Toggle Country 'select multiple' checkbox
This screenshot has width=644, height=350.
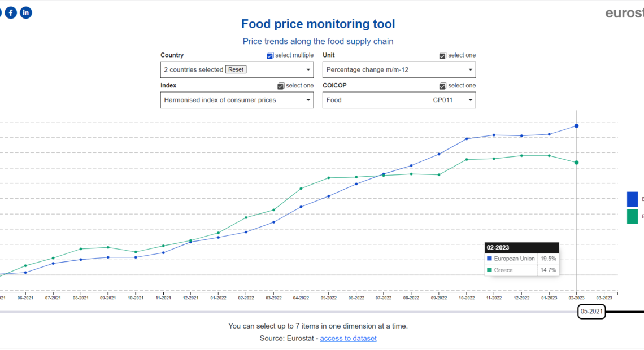click(270, 55)
